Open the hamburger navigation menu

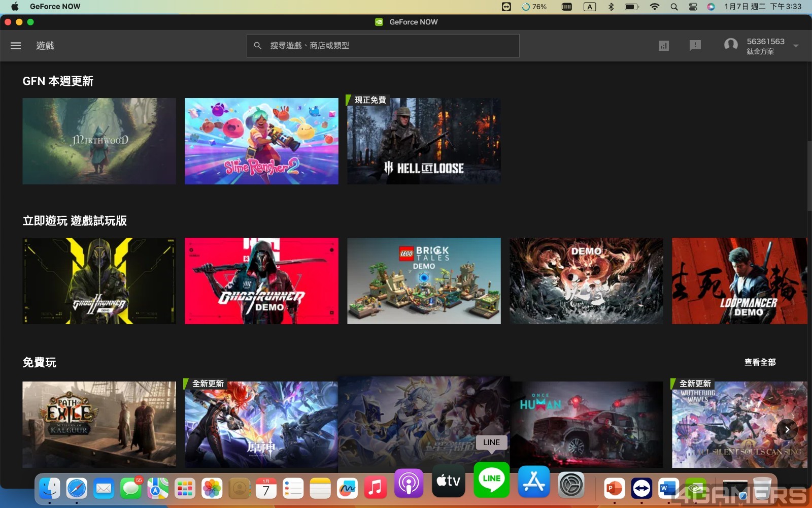click(x=16, y=46)
